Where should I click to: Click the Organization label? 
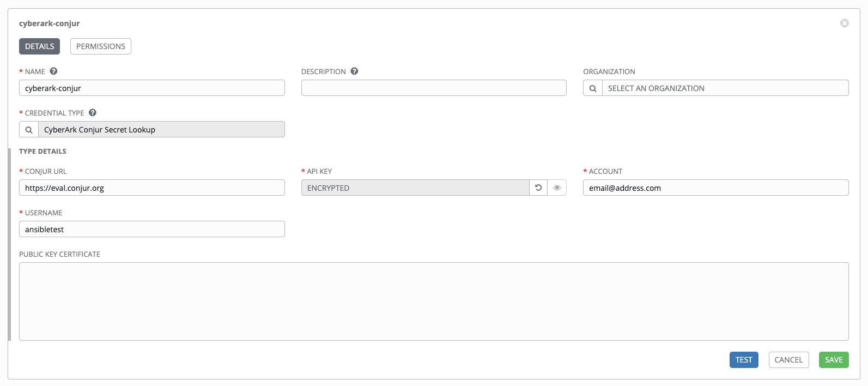pos(609,71)
